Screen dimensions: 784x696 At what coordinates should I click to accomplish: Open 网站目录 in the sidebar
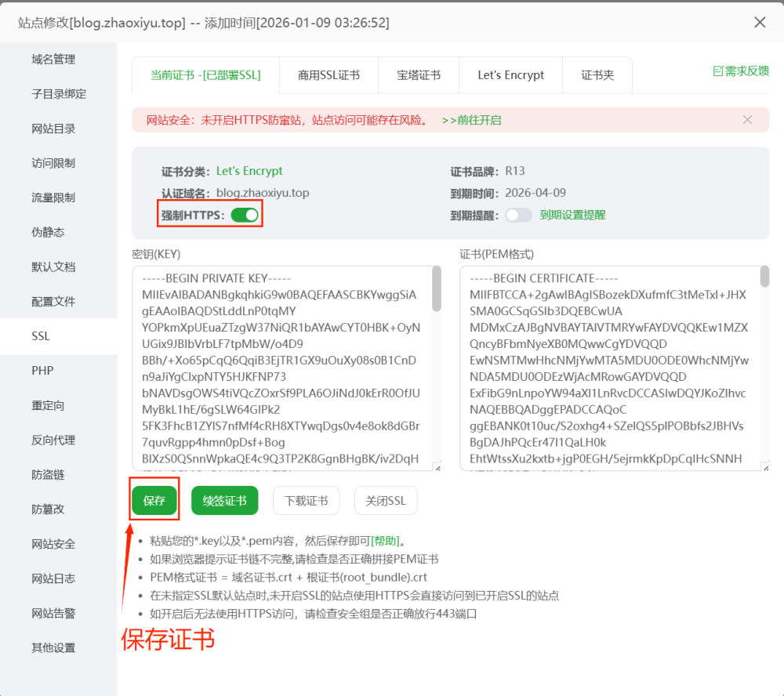53,129
